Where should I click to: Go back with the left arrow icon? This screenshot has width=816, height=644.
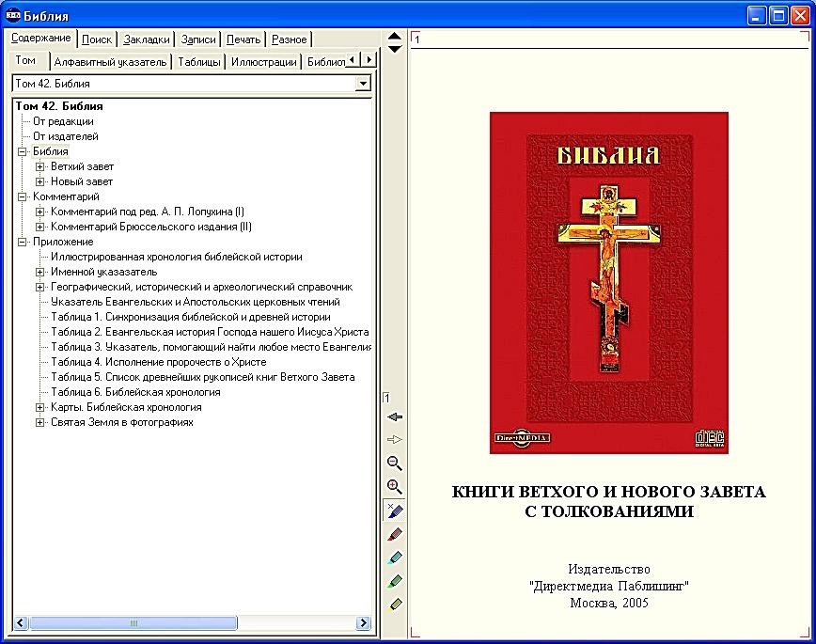(x=395, y=417)
